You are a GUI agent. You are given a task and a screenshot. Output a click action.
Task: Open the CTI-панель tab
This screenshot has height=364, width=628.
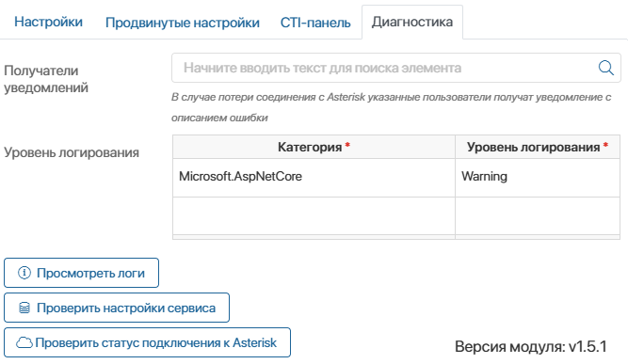[315, 23]
